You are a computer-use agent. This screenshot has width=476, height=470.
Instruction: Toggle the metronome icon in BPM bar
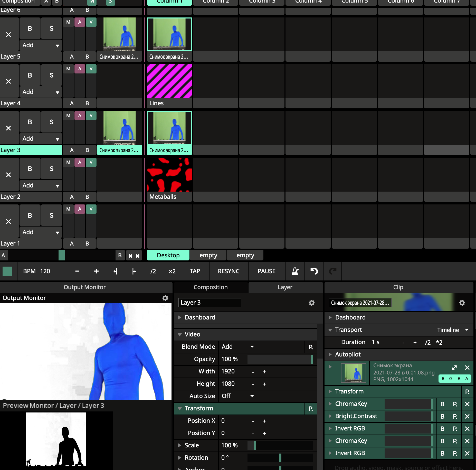tap(295, 271)
